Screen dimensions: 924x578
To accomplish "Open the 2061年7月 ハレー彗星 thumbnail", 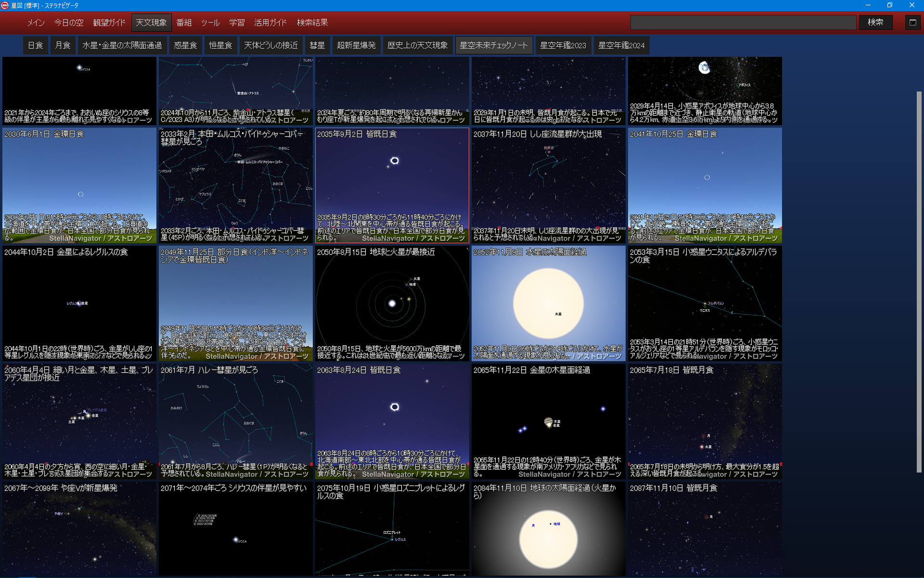I will tap(235, 421).
